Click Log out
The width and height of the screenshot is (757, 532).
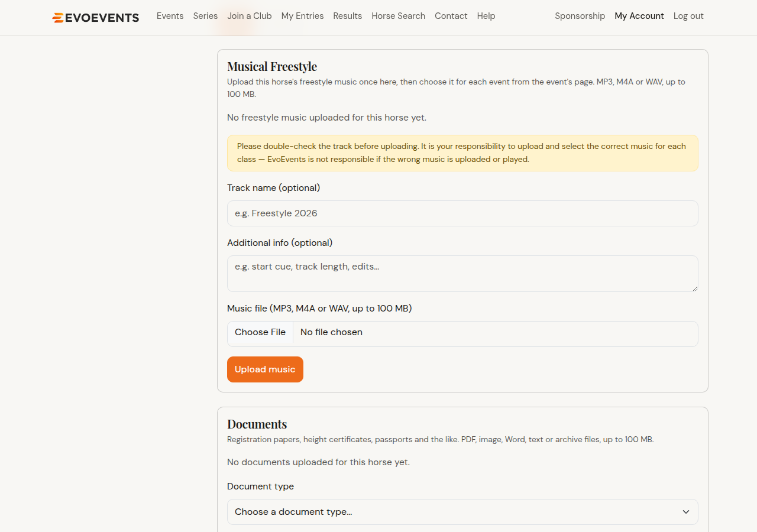click(x=688, y=16)
